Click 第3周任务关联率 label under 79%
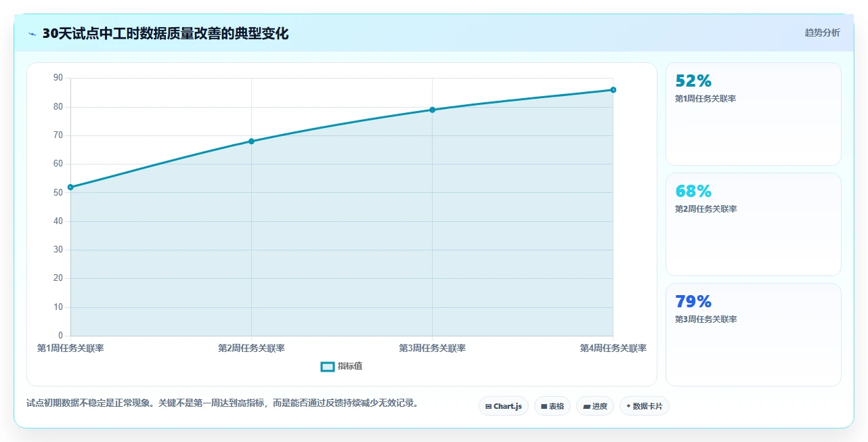Viewport: 868px width, 442px height. pyautogui.click(x=706, y=319)
